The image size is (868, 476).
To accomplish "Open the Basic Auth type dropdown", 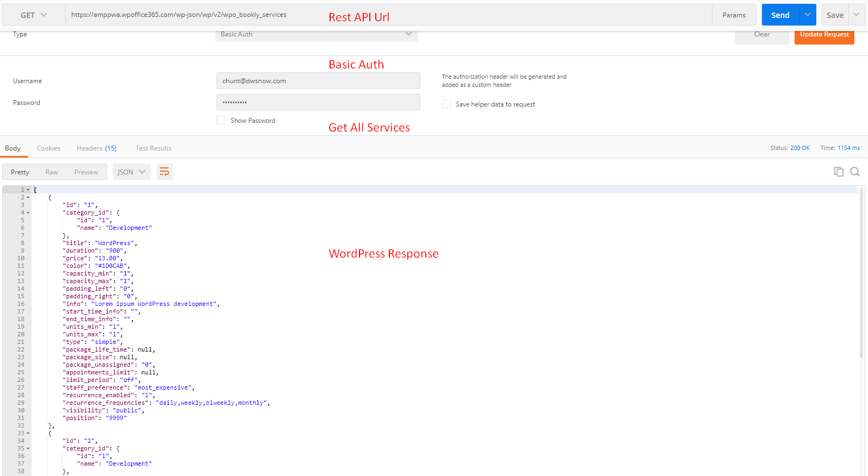I will pos(317,34).
